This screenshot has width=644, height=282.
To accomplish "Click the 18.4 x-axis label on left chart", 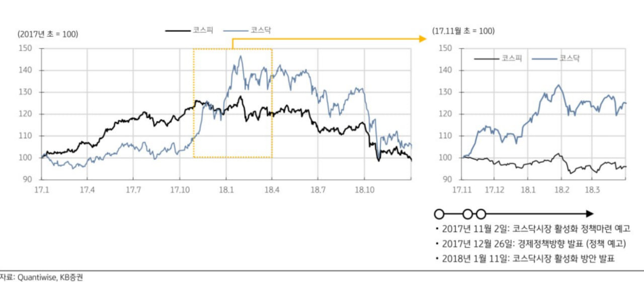I will [272, 190].
